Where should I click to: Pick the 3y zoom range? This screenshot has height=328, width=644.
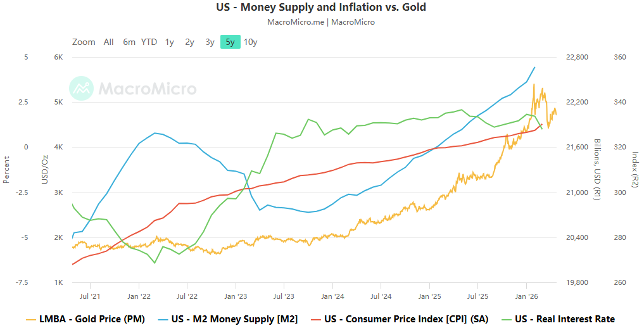click(x=210, y=42)
